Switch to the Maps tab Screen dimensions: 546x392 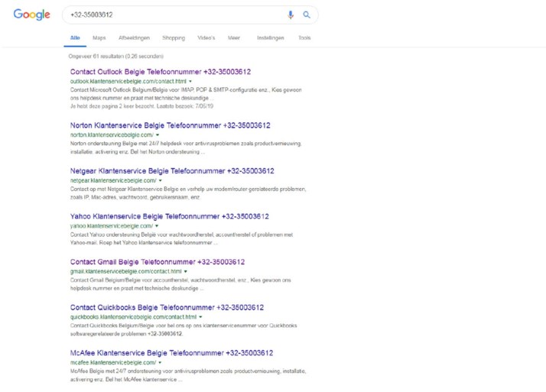coord(99,38)
